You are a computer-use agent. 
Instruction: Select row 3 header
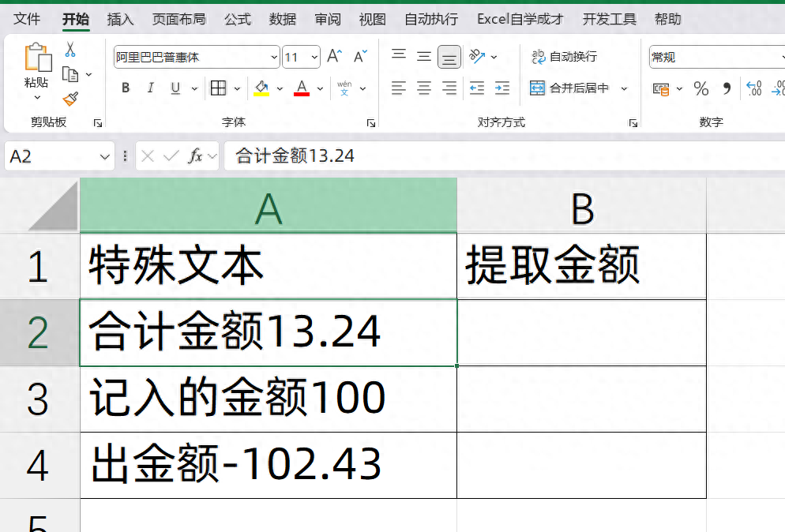tap(39, 399)
